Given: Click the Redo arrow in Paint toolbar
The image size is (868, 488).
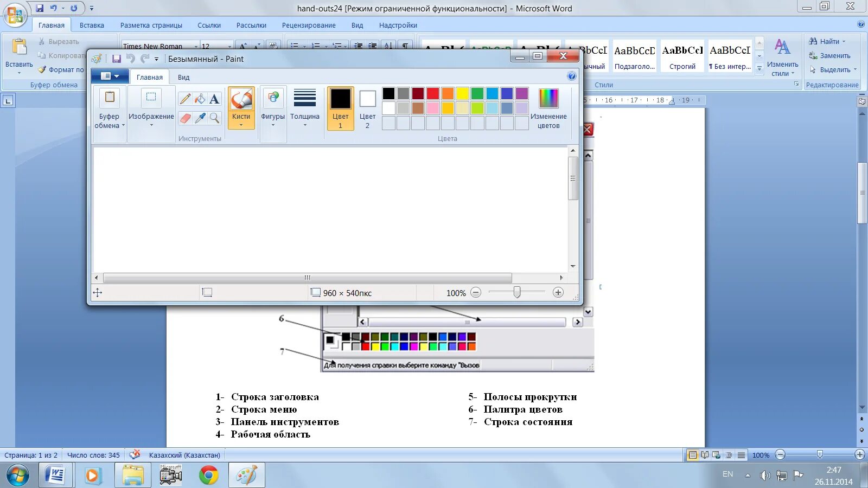Looking at the screenshot, I should click(144, 59).
